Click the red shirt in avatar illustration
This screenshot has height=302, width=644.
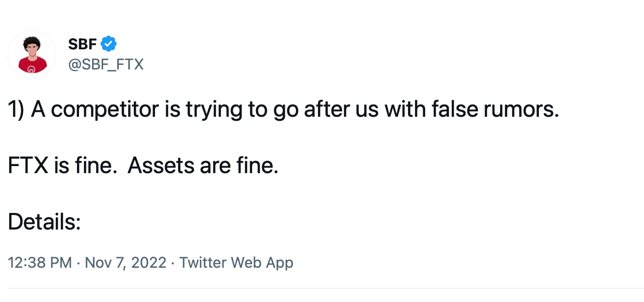(32, 65)
